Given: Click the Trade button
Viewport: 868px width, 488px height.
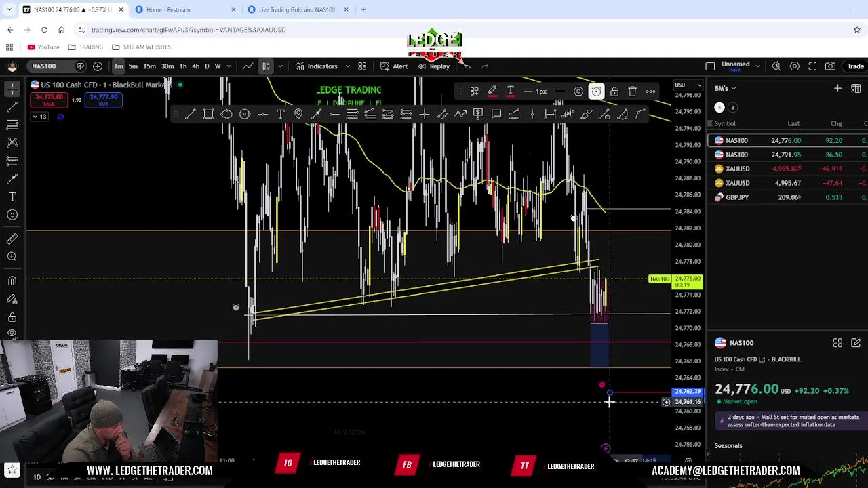Looking at the screenshot, I should pos(855,66).
